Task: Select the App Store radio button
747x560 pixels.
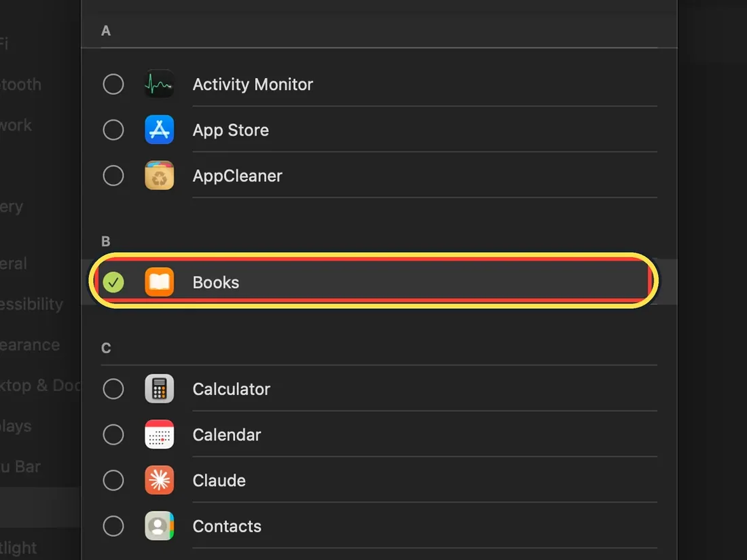Action: pos(113,130)
